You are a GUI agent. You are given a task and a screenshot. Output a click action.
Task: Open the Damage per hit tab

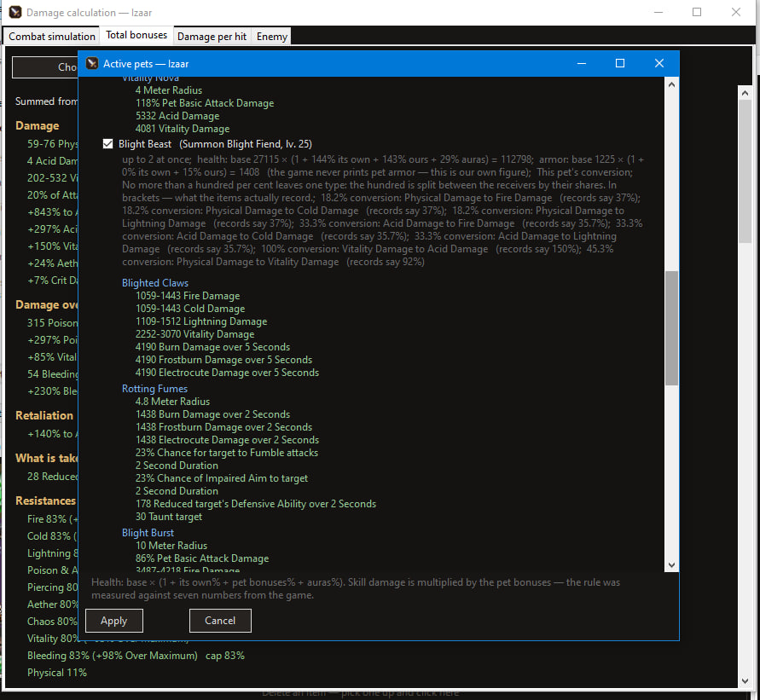212,37
